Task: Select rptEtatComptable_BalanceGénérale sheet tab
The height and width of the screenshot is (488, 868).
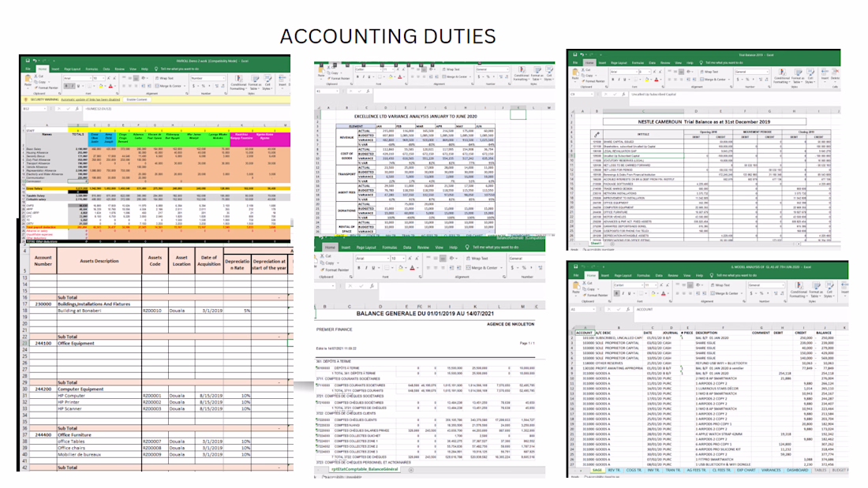Action: [x=365, y=469]
